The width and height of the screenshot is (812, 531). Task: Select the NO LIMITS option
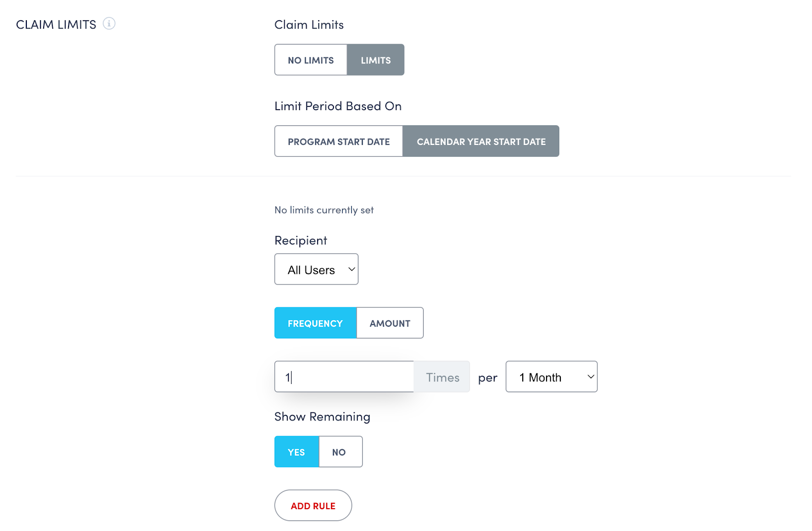click(x=311, y=60)
